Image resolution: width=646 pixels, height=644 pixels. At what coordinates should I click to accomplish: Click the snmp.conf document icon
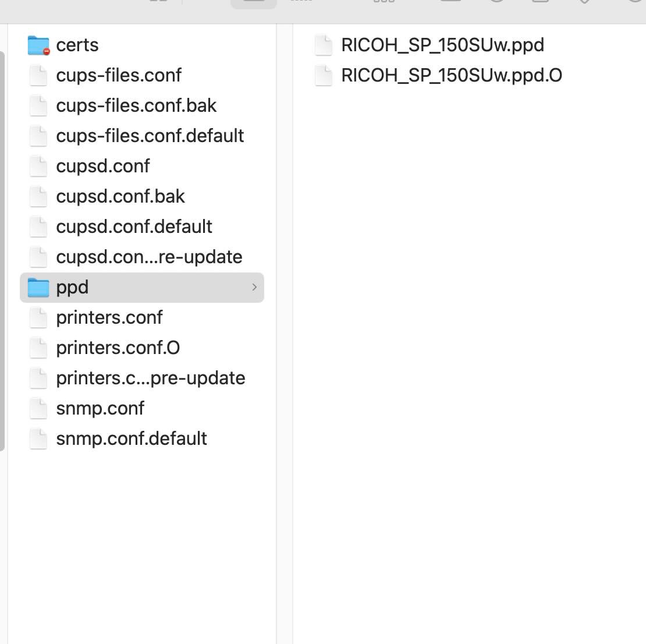pyautogui.click(x=38, y=409)
